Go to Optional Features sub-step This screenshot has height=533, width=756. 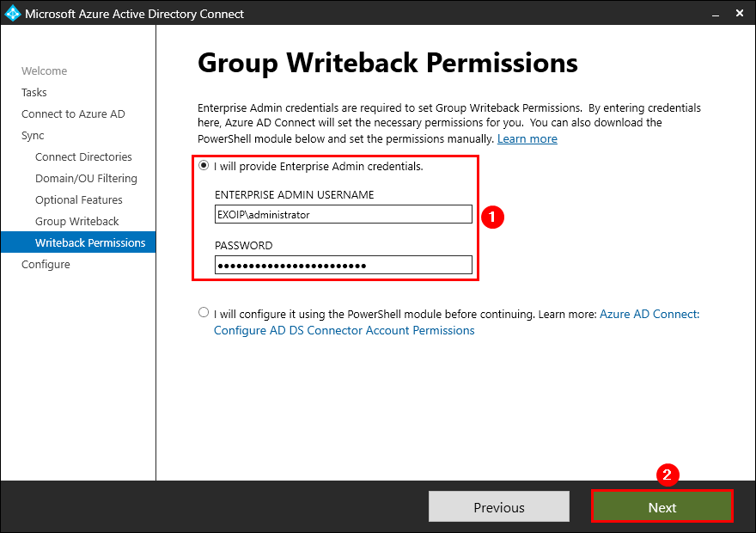pos(78,199)
